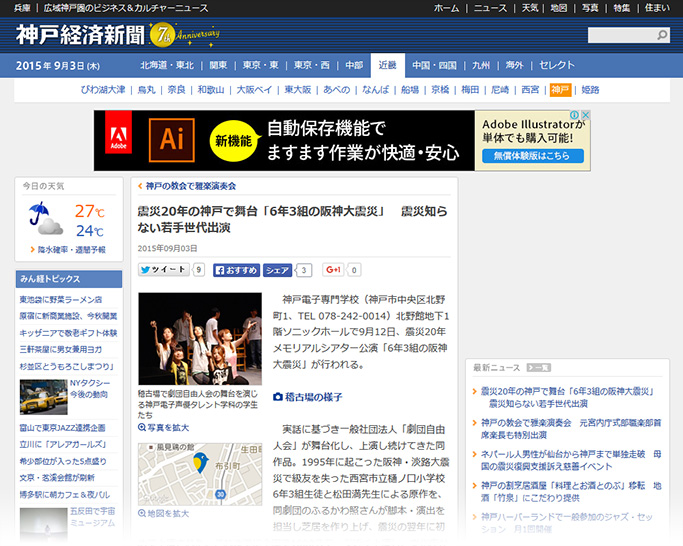Open 住まい in top menu
The height and width of the screenshot is (546, 683).
657,8
